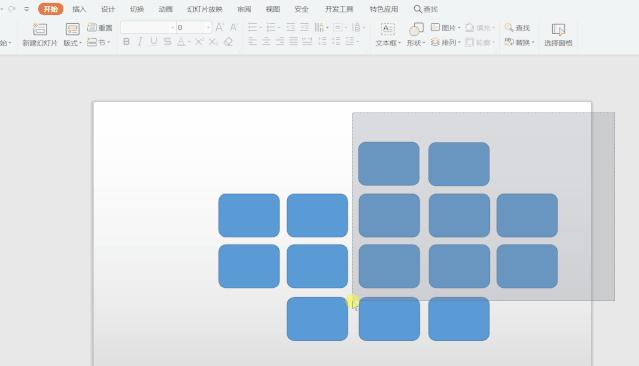This screenshot has width=639, height=366.
Task: Switch to the Review (审阅) tab
Action: coord(244,9)
